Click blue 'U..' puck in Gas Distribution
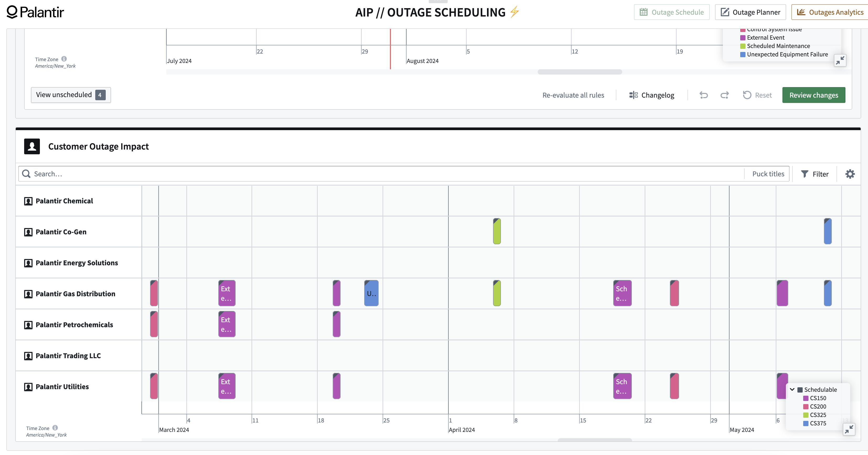Screen dimensions: 868x455 coord(371,293)
